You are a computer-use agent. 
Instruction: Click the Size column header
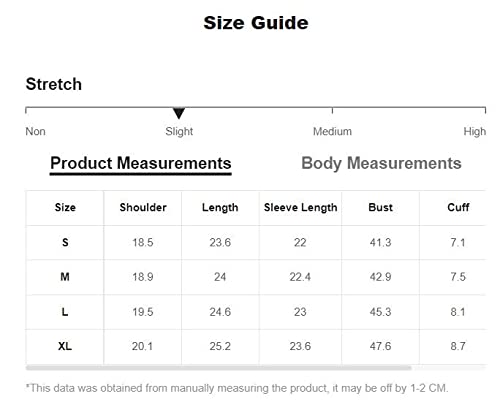(65, 207)
